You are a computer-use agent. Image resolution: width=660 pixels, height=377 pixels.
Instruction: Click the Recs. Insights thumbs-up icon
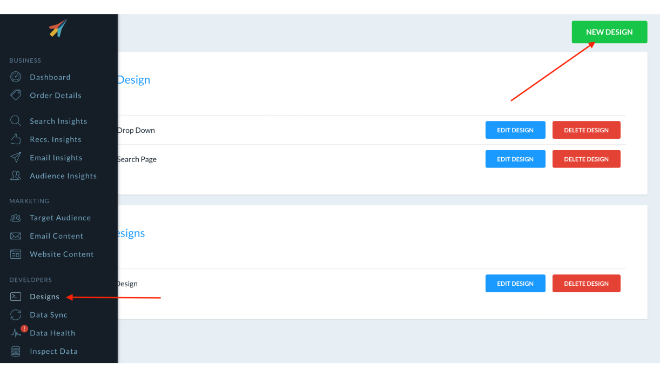pyautogui.click(x=16, y=139)
